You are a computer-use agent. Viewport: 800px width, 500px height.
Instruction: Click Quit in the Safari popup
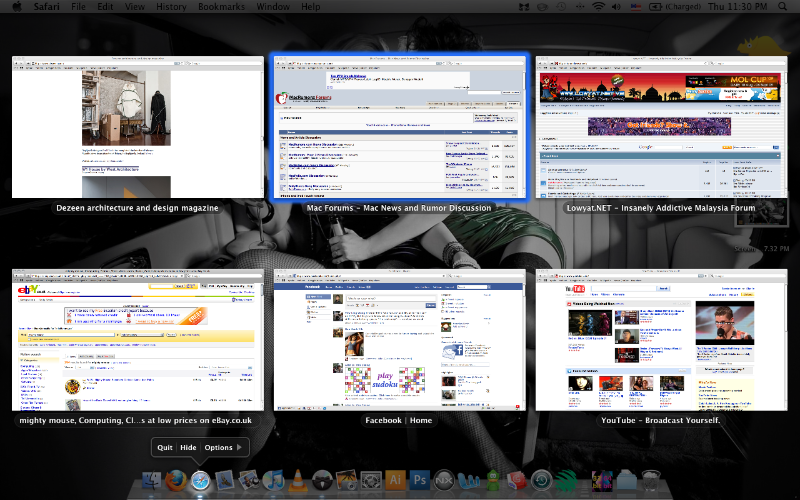click(165, 447)
